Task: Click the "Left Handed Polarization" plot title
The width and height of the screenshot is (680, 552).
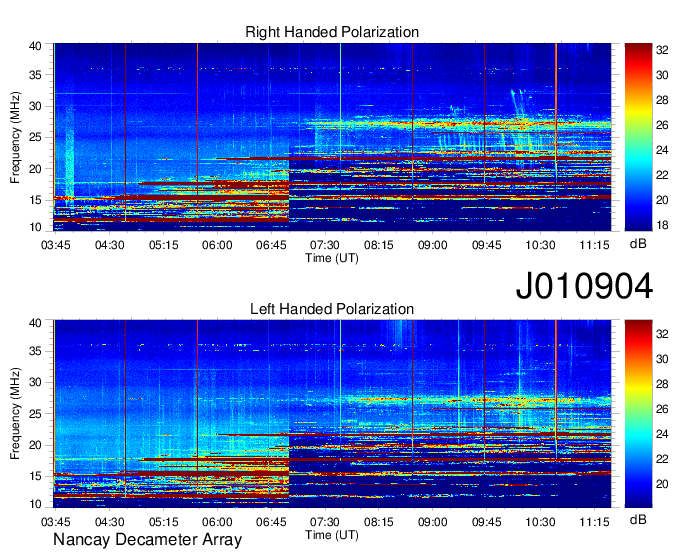Action: 332,309
